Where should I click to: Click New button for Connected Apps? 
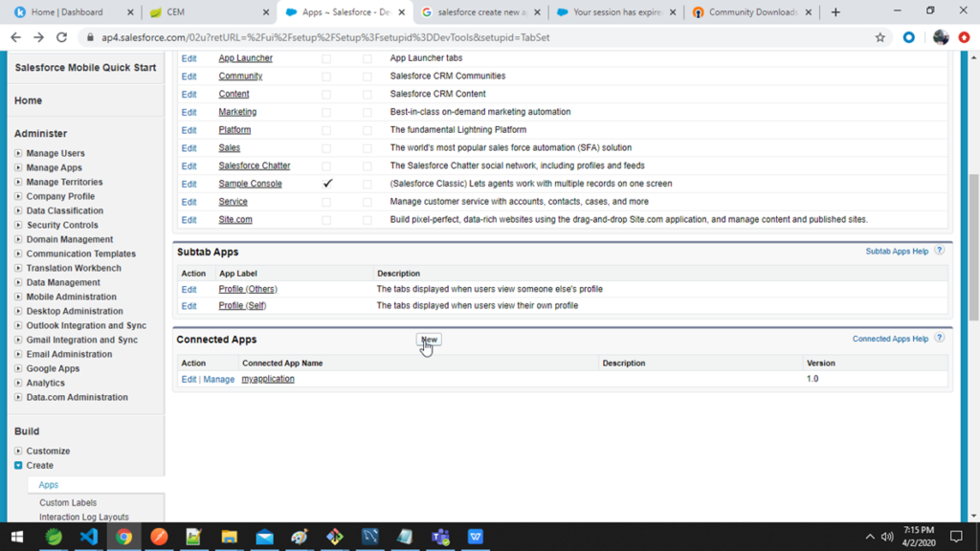429,340
